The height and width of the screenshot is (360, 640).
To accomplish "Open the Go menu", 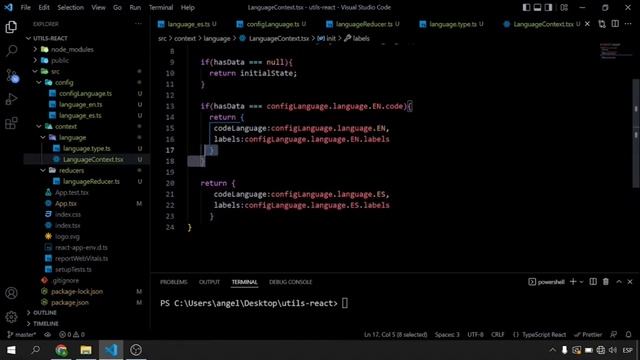I will coord(117,7).
